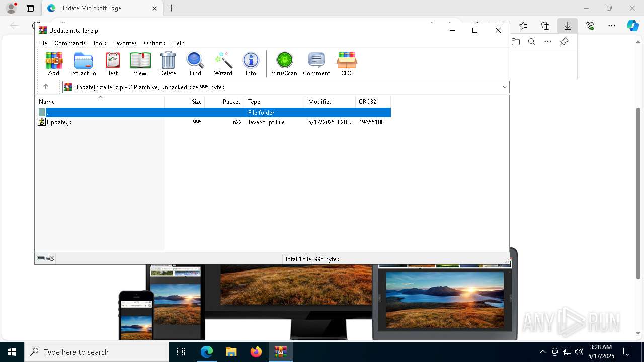Screen dimensions: 644x362
Task: Click the Extract To toolbar icon
Action: [83, 64]
